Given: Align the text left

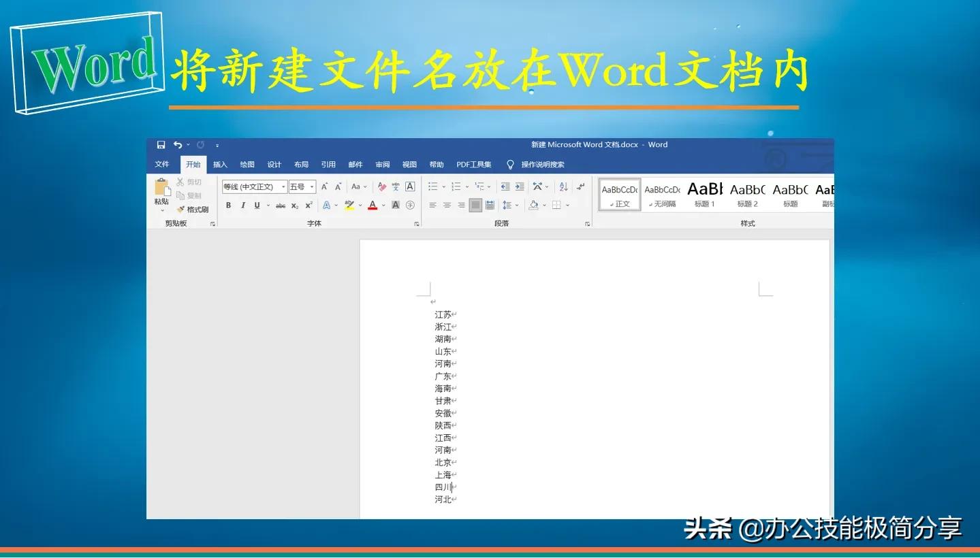Looking at the screenshot, I should click(432, 206).
